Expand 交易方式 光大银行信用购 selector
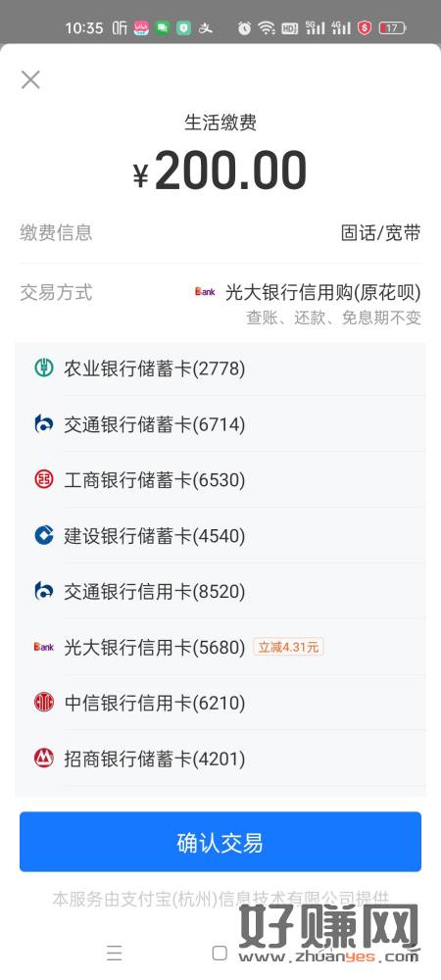 (220, 303)
